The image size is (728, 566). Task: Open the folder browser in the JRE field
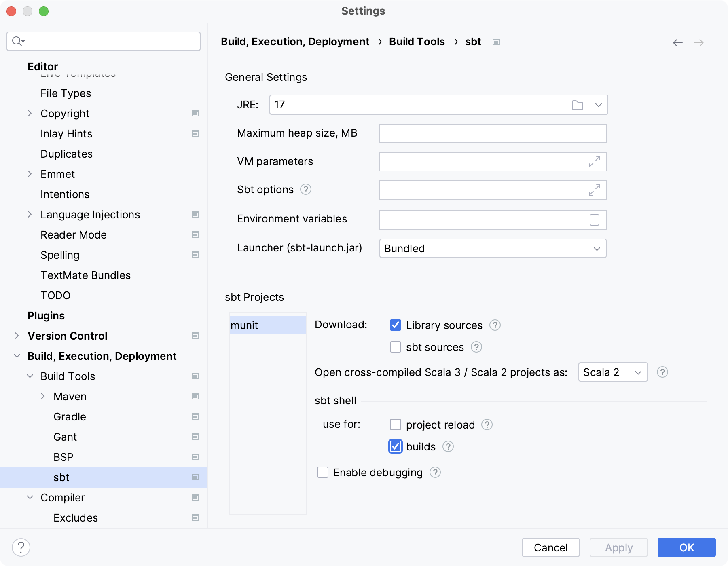pos(578,105)
